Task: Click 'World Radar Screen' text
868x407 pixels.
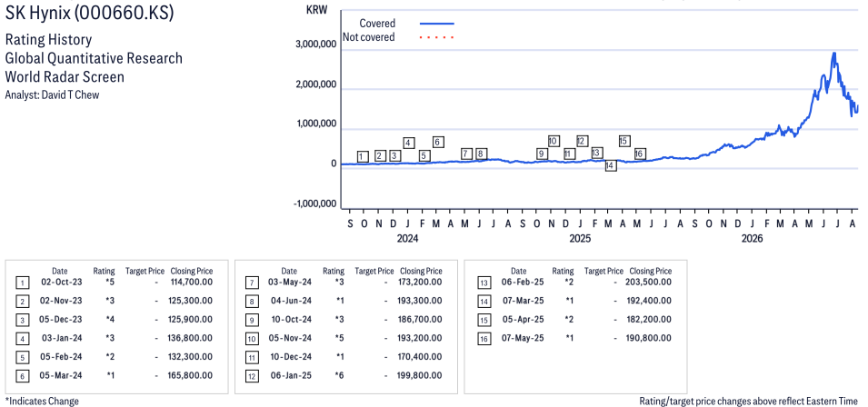Action: 65,76
